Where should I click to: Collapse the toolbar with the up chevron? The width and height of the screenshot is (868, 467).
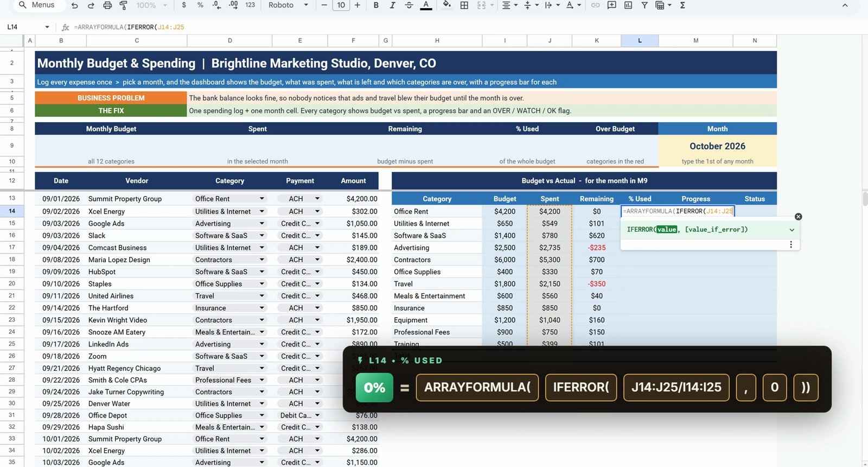tap(845, 5)
